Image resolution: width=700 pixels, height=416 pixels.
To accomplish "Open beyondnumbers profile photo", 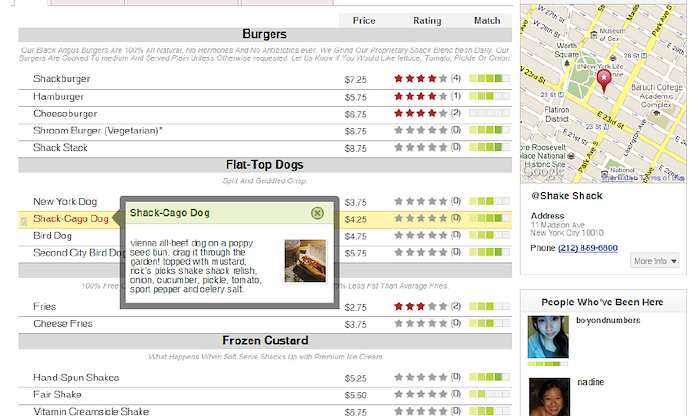I will click(548, 337).
